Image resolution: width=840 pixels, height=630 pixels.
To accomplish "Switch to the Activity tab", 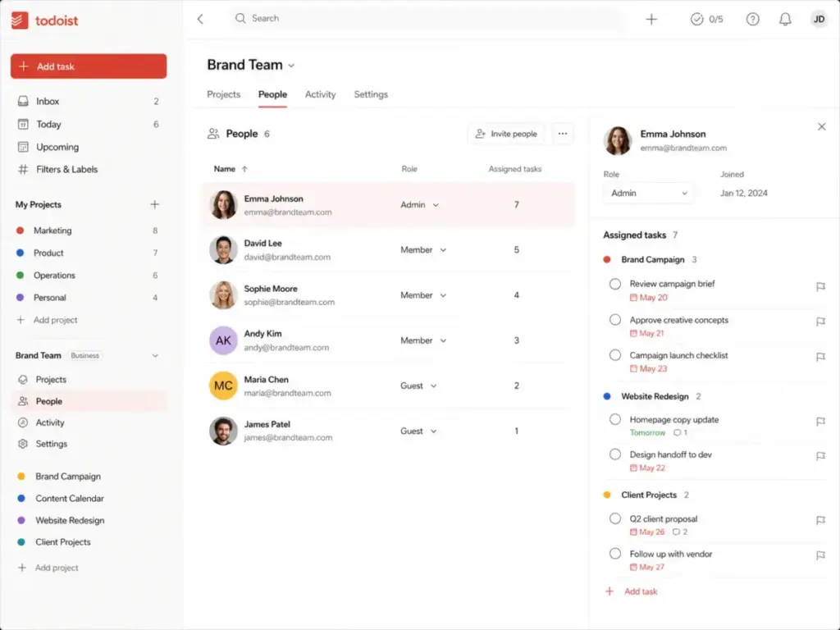I will coord(321,95).
